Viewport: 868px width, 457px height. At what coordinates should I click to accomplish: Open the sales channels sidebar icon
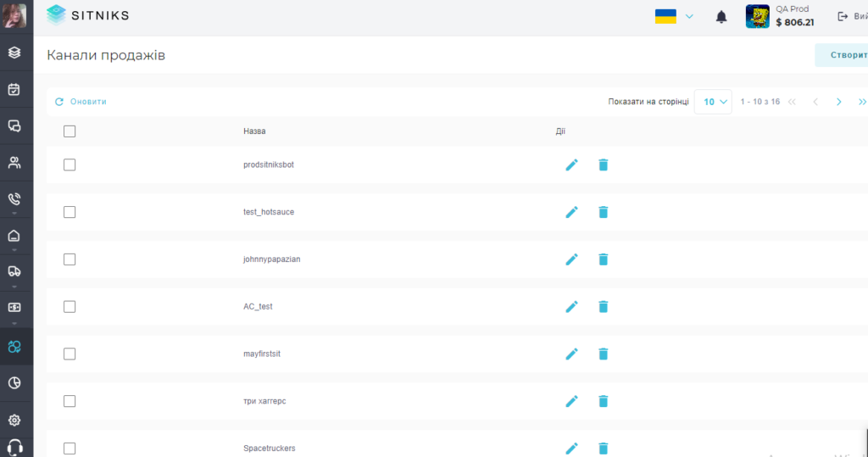click(14, 347)
